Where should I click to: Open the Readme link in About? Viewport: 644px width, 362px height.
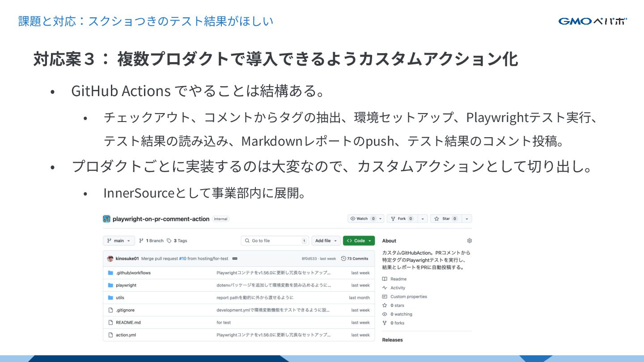(x=398, y=279)
